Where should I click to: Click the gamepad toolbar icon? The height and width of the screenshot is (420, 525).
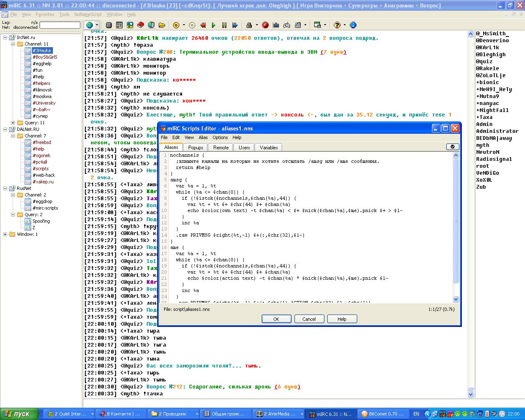[x=287, y=25]
